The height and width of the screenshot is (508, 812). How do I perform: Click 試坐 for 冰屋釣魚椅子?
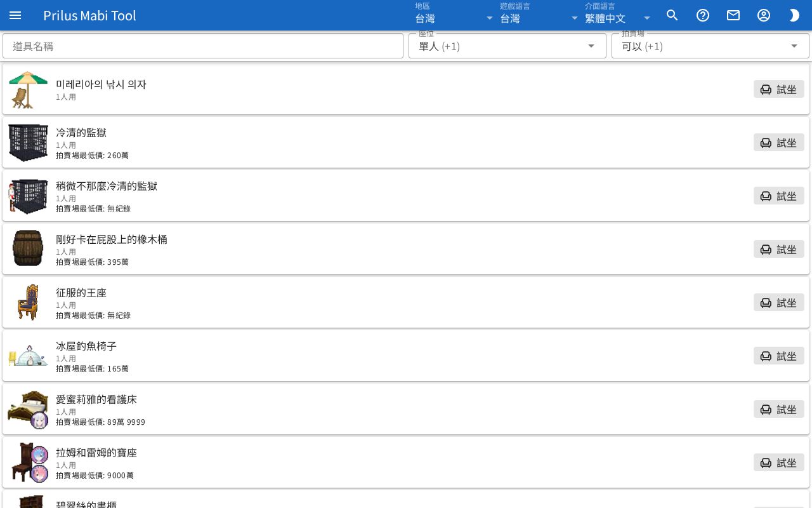tap(779, 356)
